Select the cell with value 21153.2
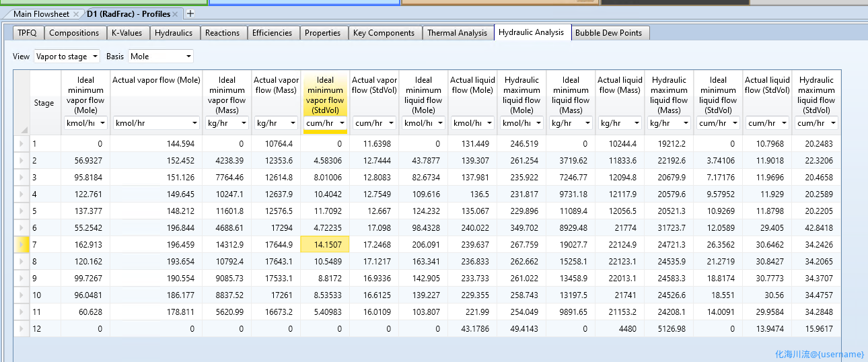The image size is (868, 362). tap(620, 312)
